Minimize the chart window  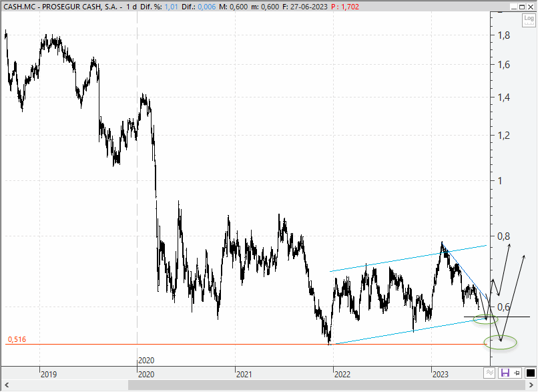[x=514, y=7]
